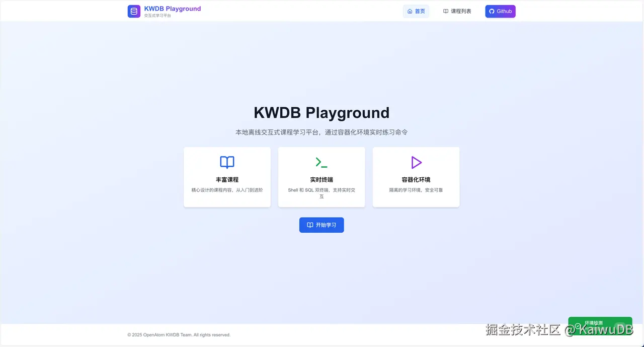
Task: Click the 交互式学习平台 tagline under the logo
Action: 157,16
